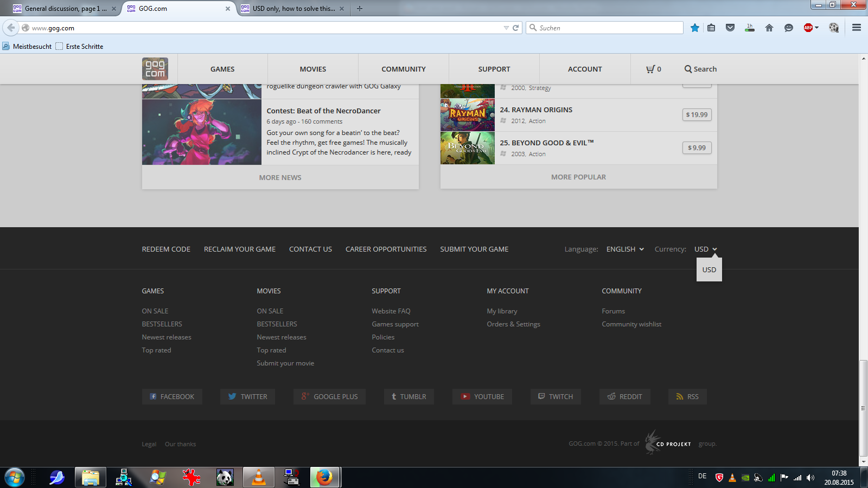Open Contest: Beat of the NecroDancer article
868x488 pixels.
click(x=323, y=111)
